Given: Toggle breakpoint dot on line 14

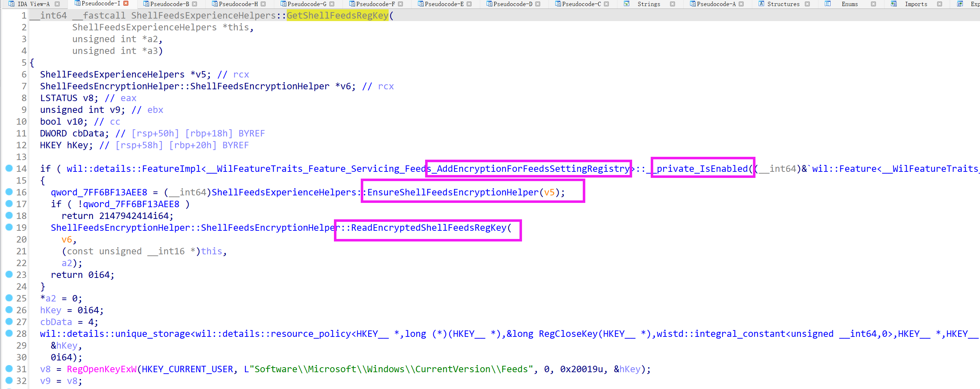Looking at the screenshot, I should (x=9, y=168).
